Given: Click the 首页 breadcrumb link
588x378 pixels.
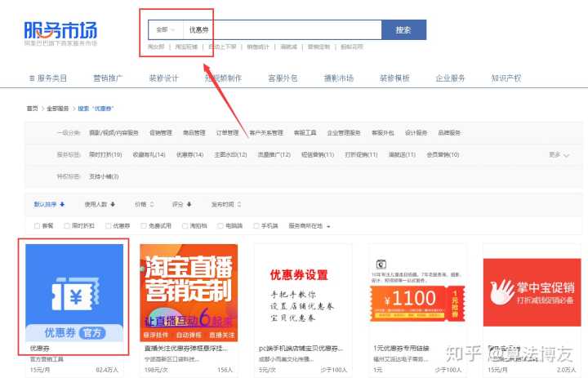Looking at the screenshot, I should click(32, 108).
